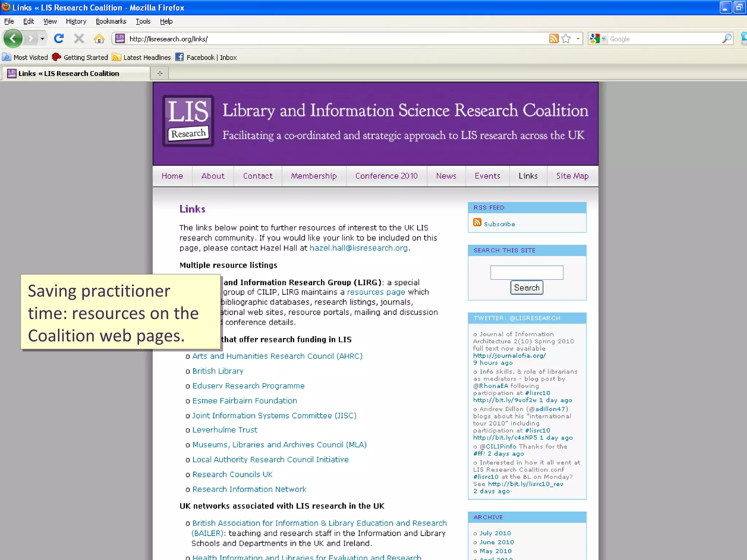Select the Links nav item
This screenshot has width=747, height=560.
[528, 176]
